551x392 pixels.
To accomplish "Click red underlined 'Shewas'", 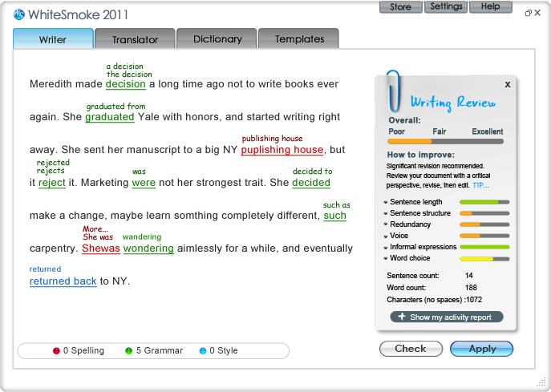I will tap(101, 249).
